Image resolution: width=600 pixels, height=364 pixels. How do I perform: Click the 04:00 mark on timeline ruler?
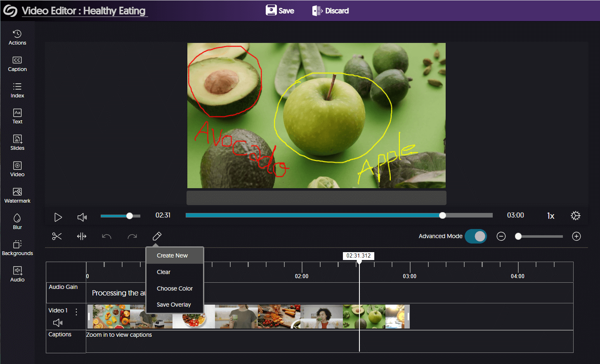(x=517, y=276)
